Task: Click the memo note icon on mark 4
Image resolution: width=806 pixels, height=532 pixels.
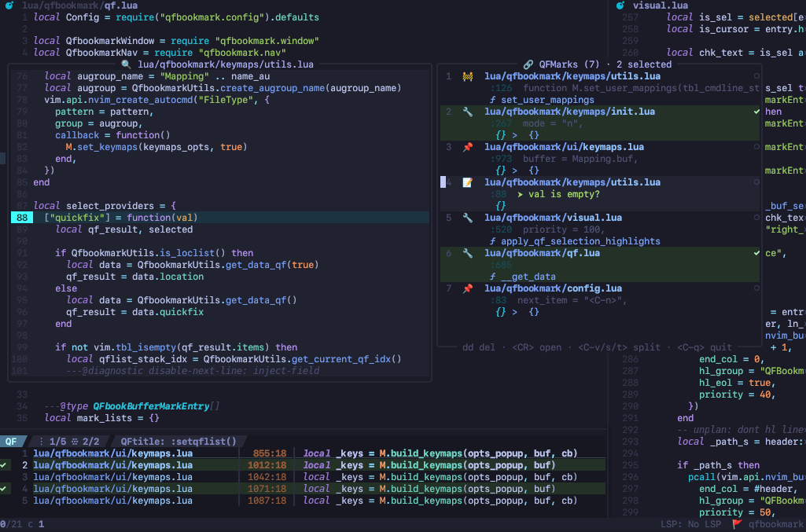Action: point(467,183)
